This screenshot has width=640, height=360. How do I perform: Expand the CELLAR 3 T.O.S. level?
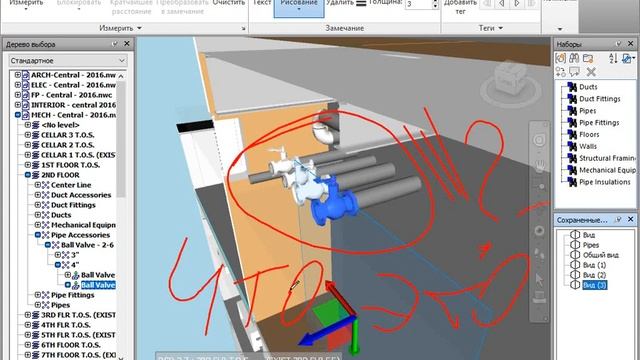28,135
